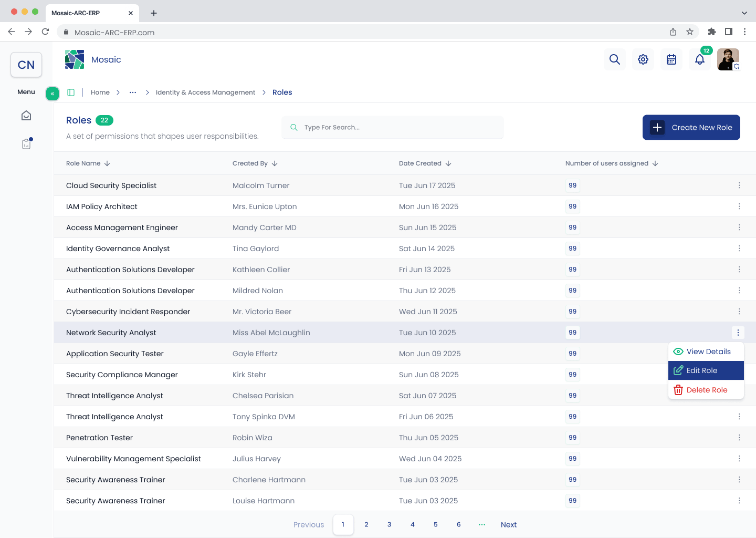Click Next page link
This screenshot has height=538, width=756.
pos(509,524)
